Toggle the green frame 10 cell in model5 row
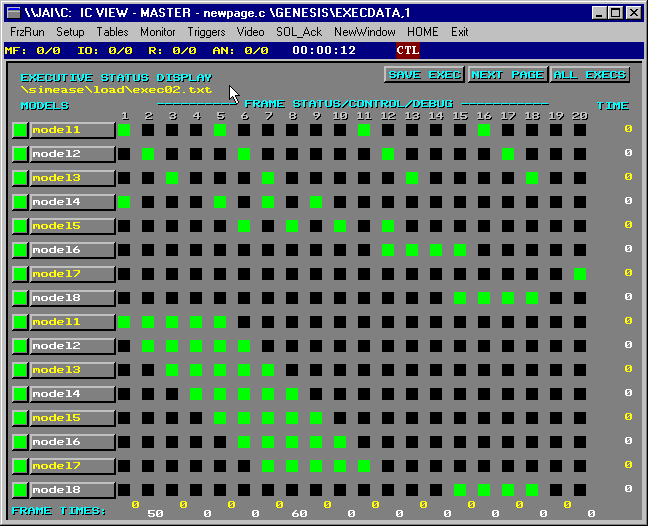This screenshot has height=526, width=648. click(340, 226)
